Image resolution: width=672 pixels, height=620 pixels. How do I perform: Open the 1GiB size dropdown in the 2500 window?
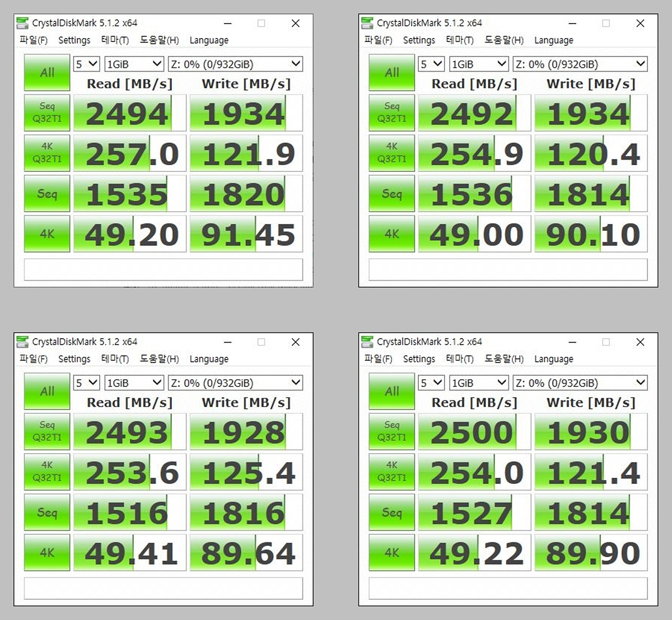(479, 383)
